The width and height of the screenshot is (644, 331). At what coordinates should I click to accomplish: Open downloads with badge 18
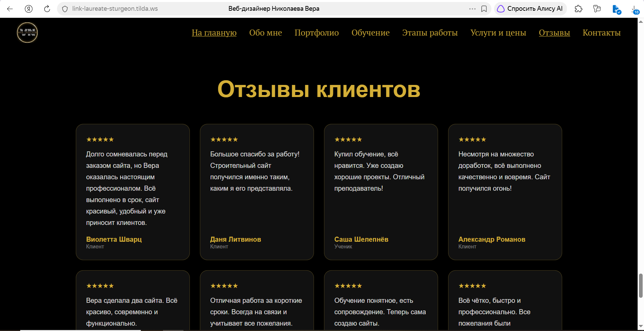pos(635,10)
